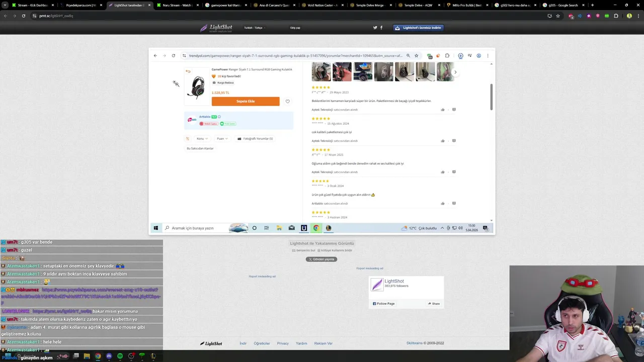The image size is (644, 362).
Task: Click the Aramak için buraya yazın search box
Action: (205, 228)
